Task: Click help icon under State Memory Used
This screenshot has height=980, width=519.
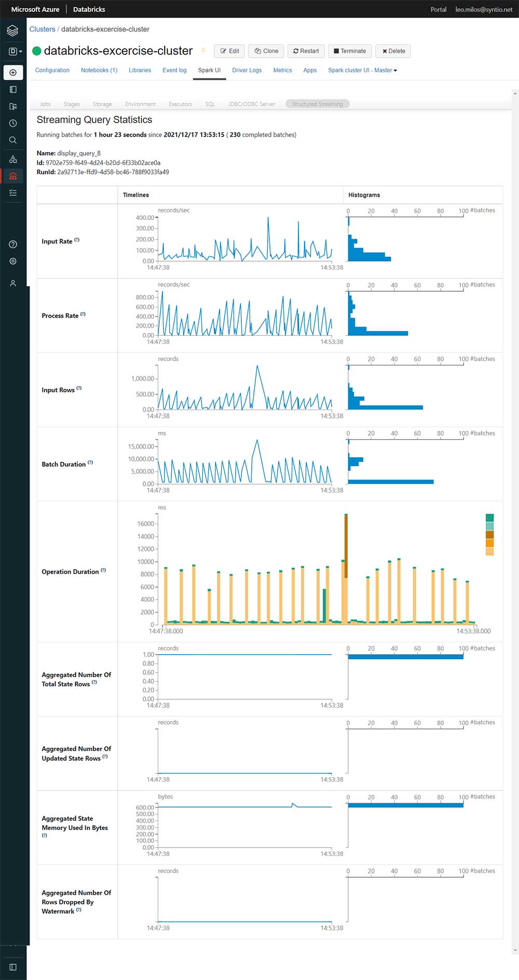Action: 45,836
